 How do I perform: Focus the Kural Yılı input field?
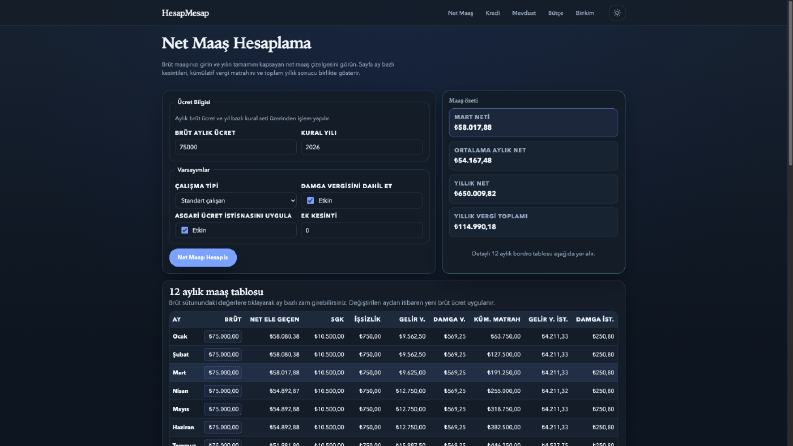(x=362, y=147)
